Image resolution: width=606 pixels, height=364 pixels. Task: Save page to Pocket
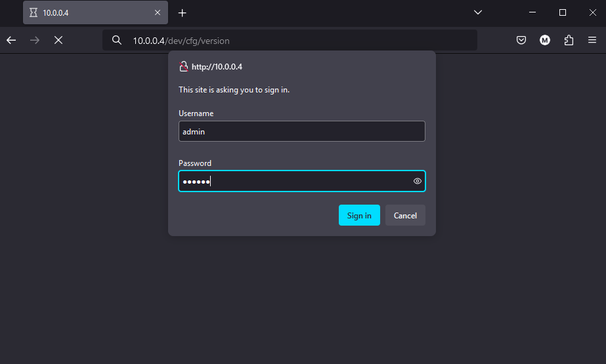pyautogui.click(x=521, y=40)
